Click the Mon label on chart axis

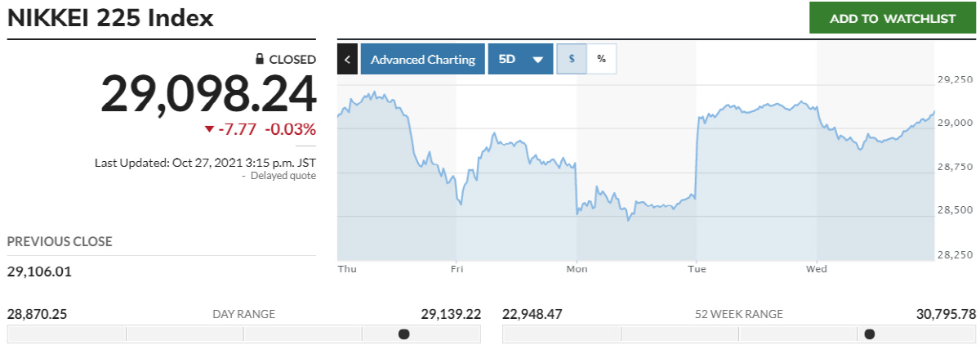pyautogui.click(x=577, y=268)
